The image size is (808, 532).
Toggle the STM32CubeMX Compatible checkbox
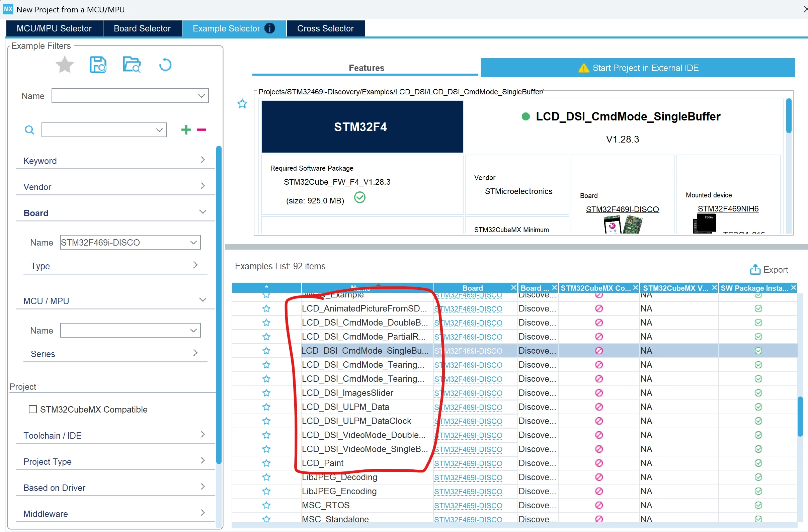(33, 409)
